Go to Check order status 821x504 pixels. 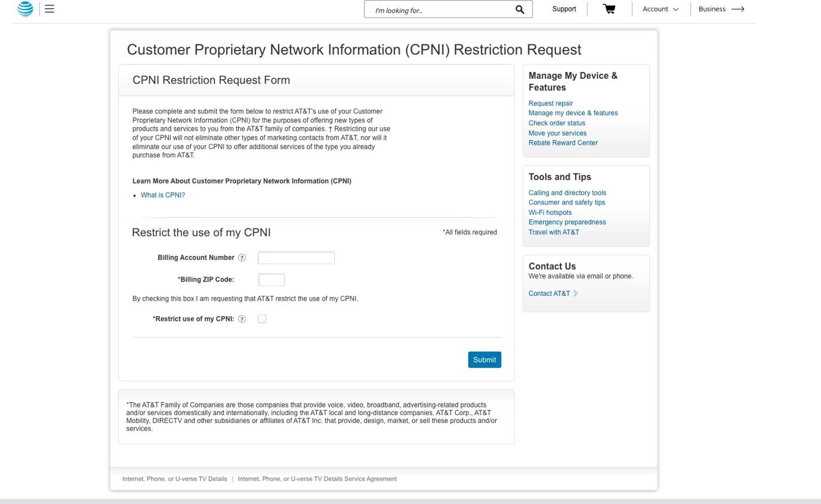pyautogui.click(x=557, y=123)
